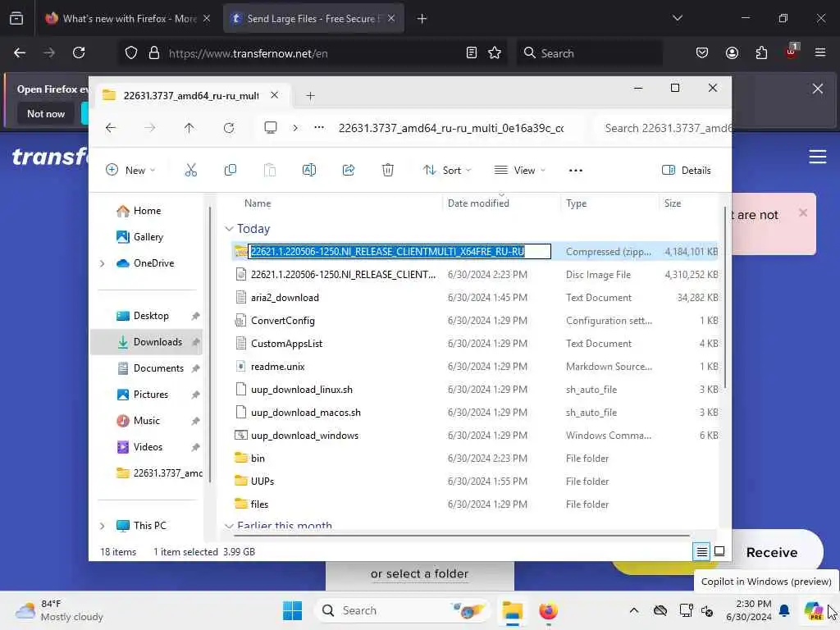Open the View dropdown menu
Image resolution: width=840 pixels, height=630 pixels.
point(519,171)
